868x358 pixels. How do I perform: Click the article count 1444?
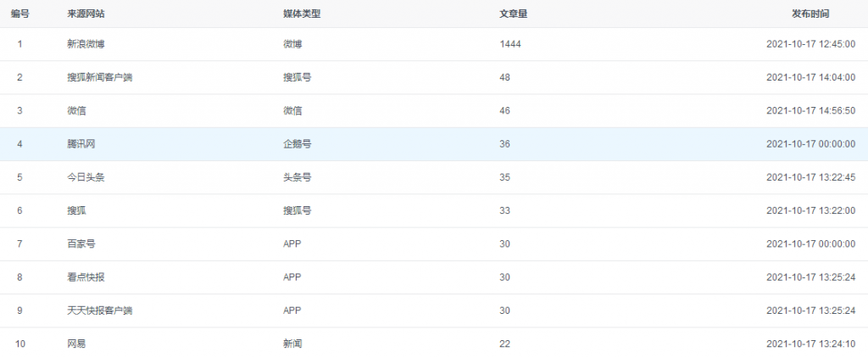coord(510,44)
